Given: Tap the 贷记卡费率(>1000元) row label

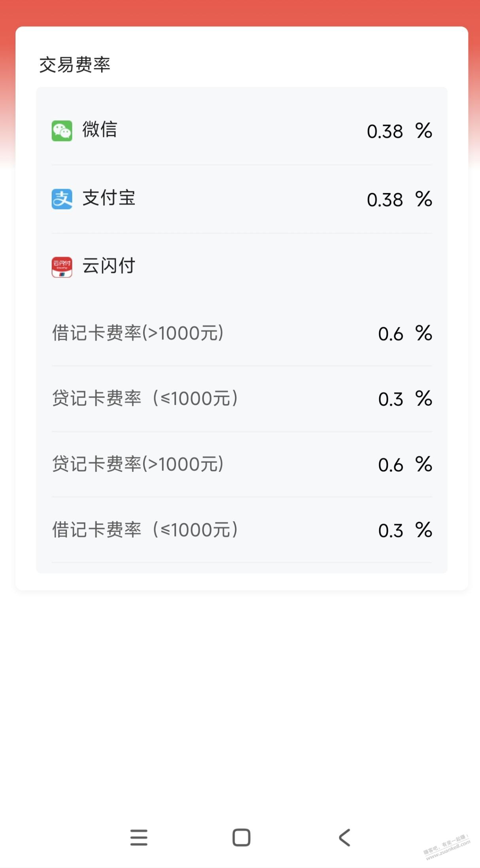Looking at the screenshot, I should 138,464.
